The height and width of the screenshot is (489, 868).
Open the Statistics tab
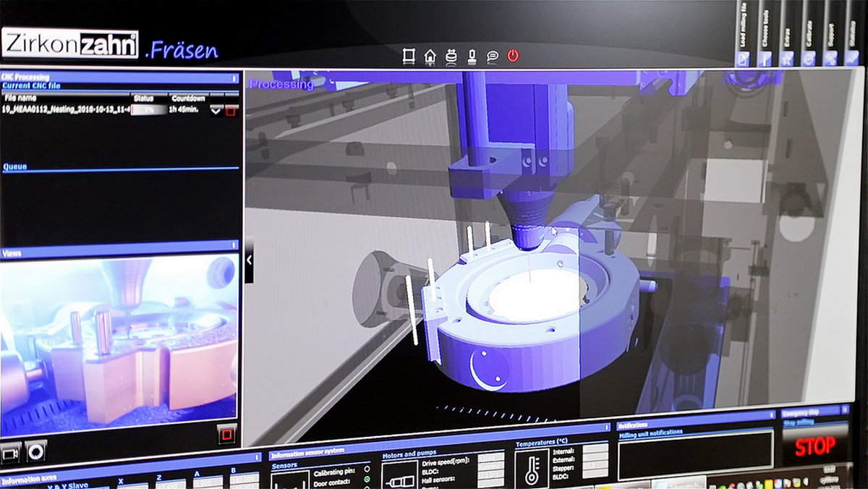854,34
